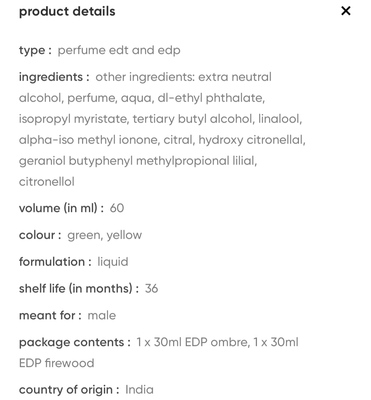This screenshot has width=371, height=400.
Task: Click geraniol butyphenyl methylpropional lilial text
Action: (138, 161)
